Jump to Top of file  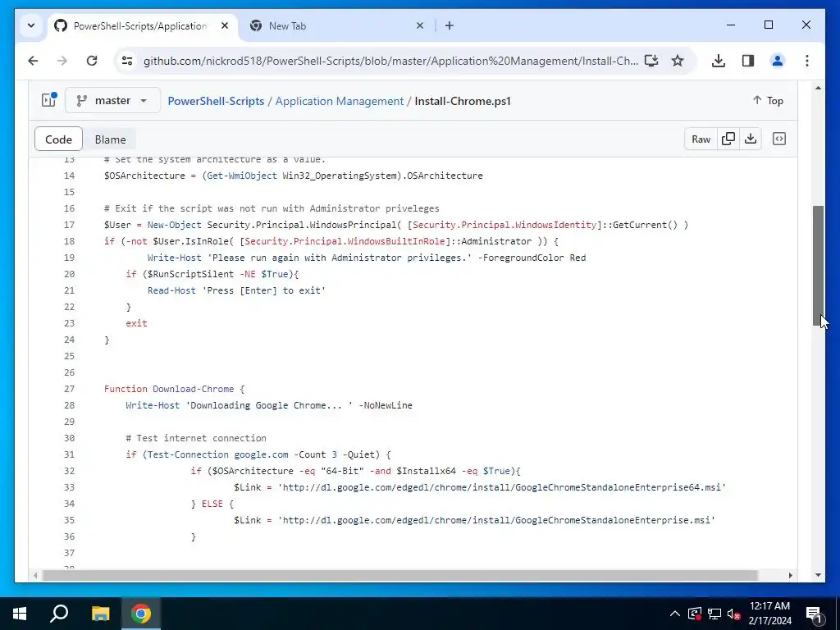(768, 100)
